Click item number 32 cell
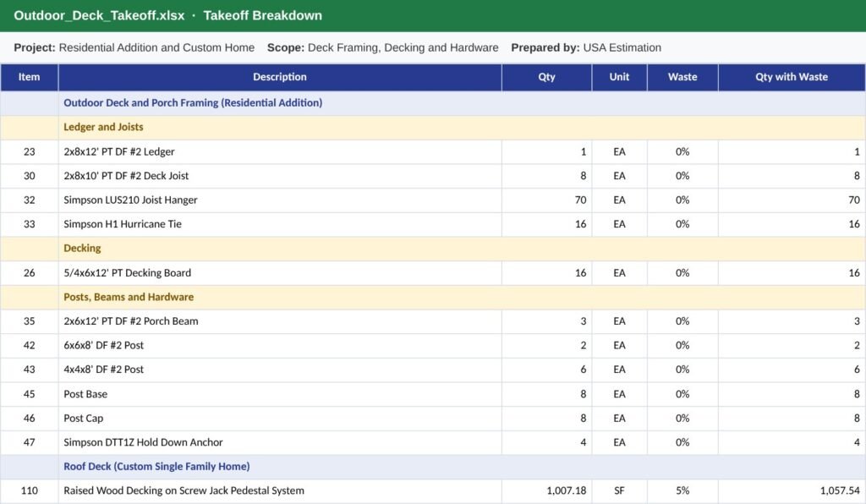 [x=30, y=200]
